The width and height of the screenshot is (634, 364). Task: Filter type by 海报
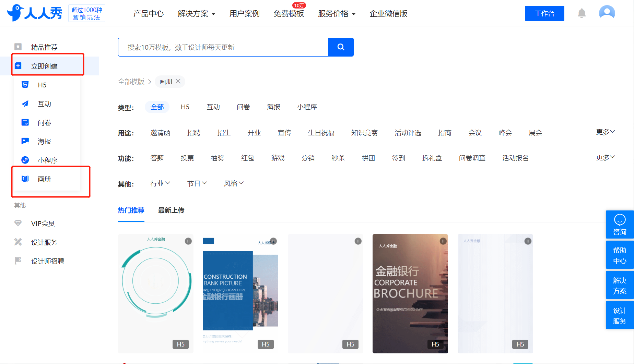click(273, 107)
